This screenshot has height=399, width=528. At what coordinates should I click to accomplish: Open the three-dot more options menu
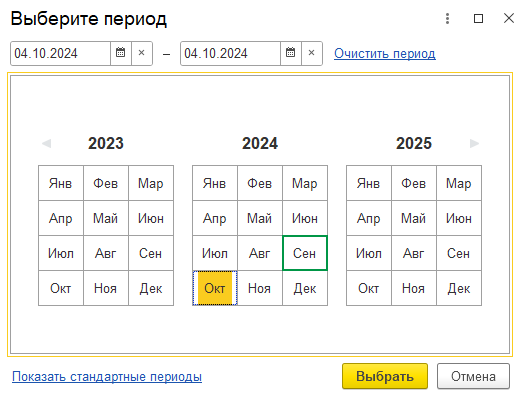click(x=448, y=19)
